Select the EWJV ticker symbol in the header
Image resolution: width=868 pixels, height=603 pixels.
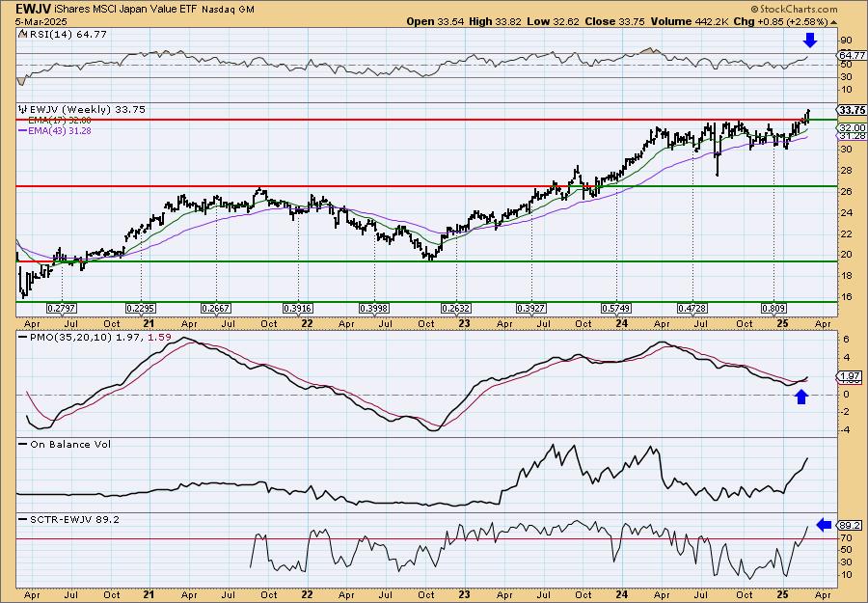coord(35,9)
